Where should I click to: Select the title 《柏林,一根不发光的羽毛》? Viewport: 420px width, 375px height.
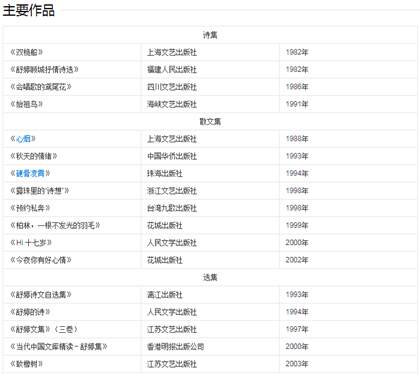click(x=55, y=225)
